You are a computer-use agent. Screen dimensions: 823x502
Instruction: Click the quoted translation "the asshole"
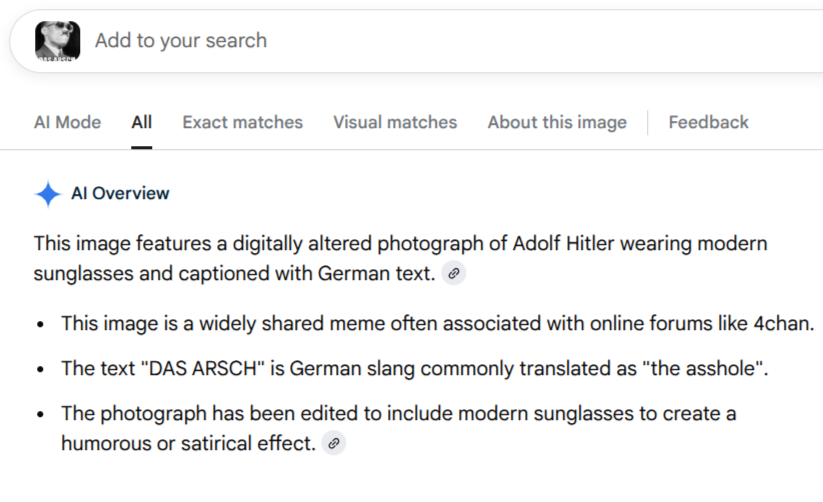click(x=702, y=368)
